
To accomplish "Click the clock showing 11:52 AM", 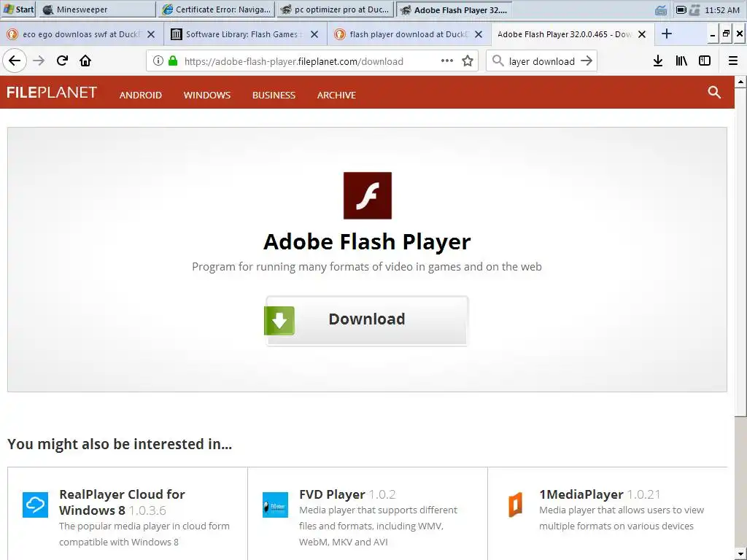I will 722,10.
